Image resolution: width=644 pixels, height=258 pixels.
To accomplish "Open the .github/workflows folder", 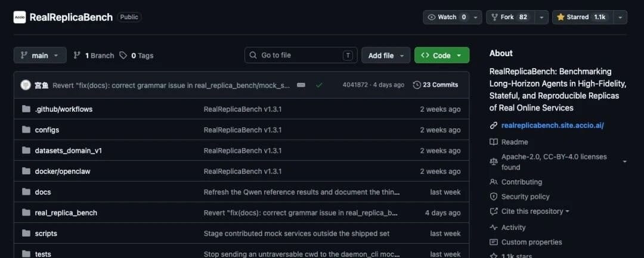I will tap(64, 109).
